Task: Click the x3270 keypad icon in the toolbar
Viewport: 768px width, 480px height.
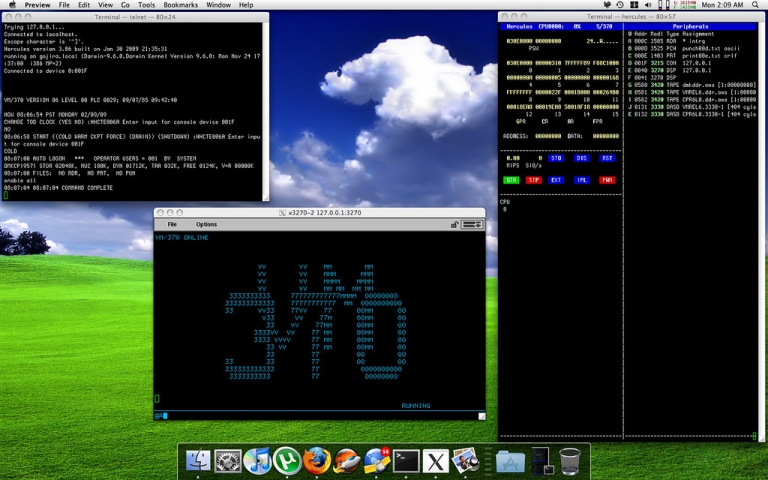Action: 472,224
